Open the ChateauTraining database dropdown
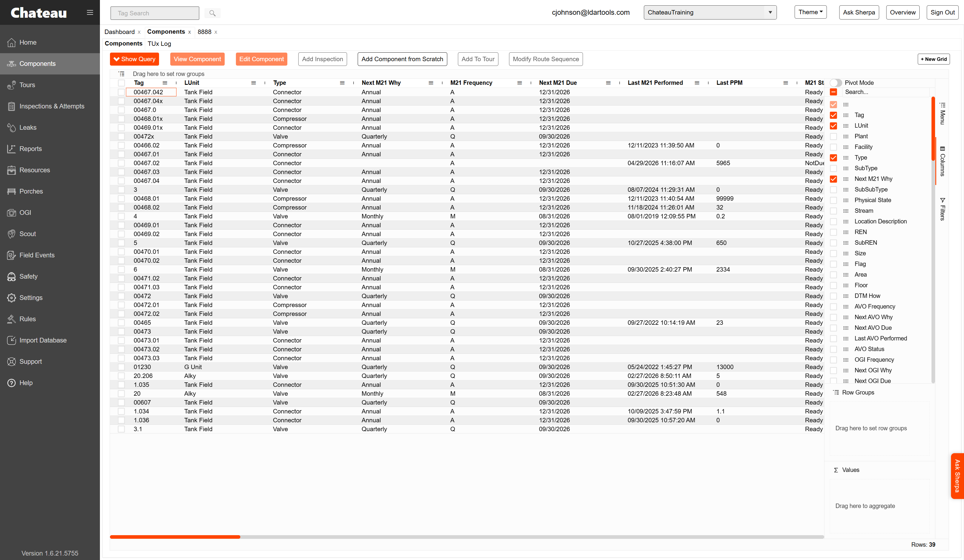 coord(710,12)
